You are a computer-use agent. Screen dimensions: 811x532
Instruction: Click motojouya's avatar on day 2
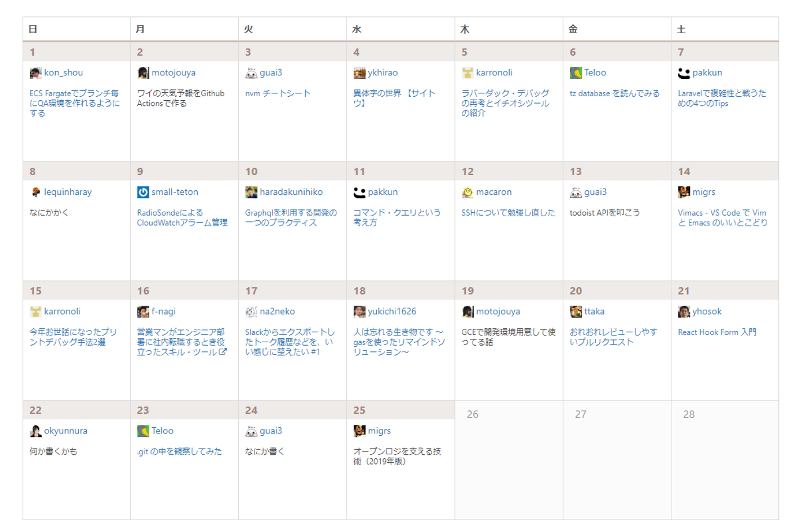[x=143, y=73]
